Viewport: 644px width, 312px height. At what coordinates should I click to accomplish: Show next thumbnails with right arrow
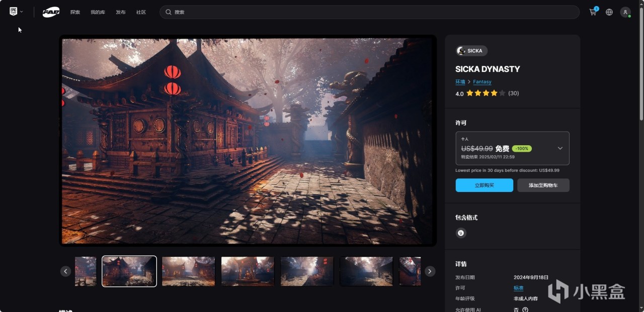click(430, 271)
